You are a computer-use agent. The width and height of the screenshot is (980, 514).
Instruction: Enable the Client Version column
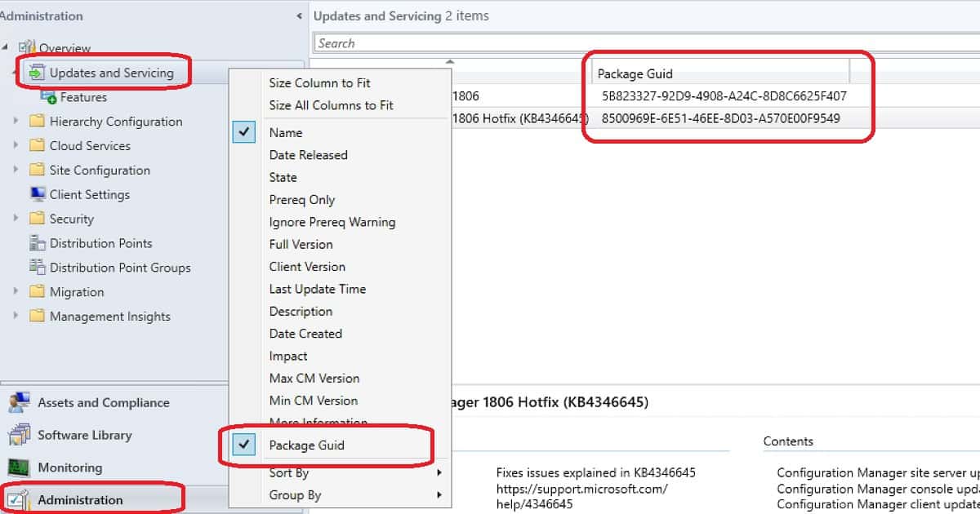coord(307,267)
